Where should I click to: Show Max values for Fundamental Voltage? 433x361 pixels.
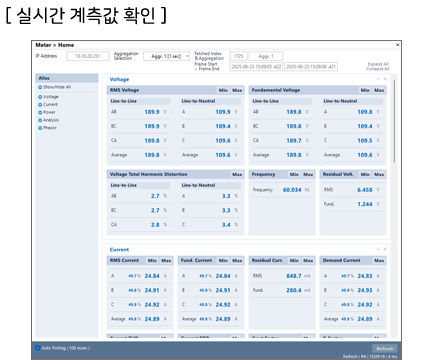coord(379,90)
